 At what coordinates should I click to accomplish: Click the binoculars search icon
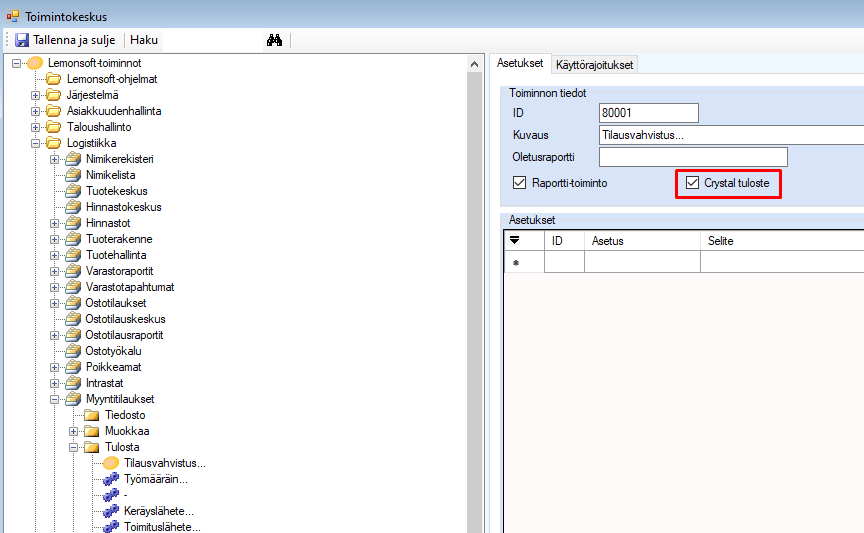coord(275,41)
